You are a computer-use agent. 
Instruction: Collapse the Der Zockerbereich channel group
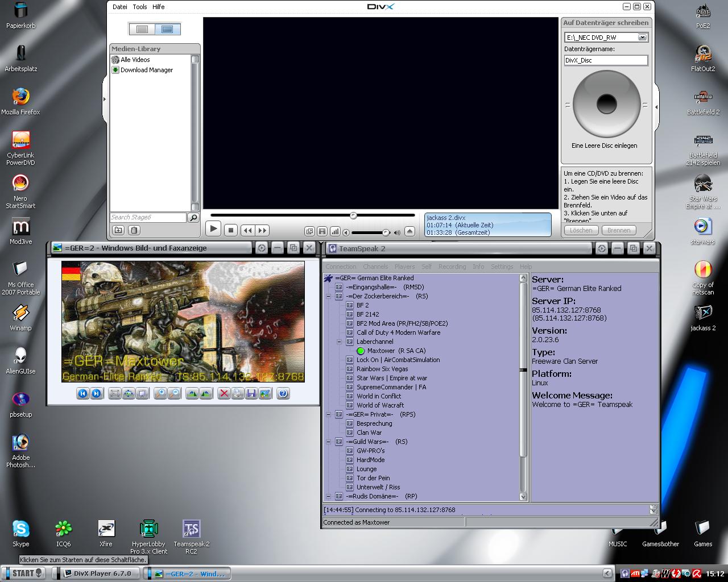329,296
